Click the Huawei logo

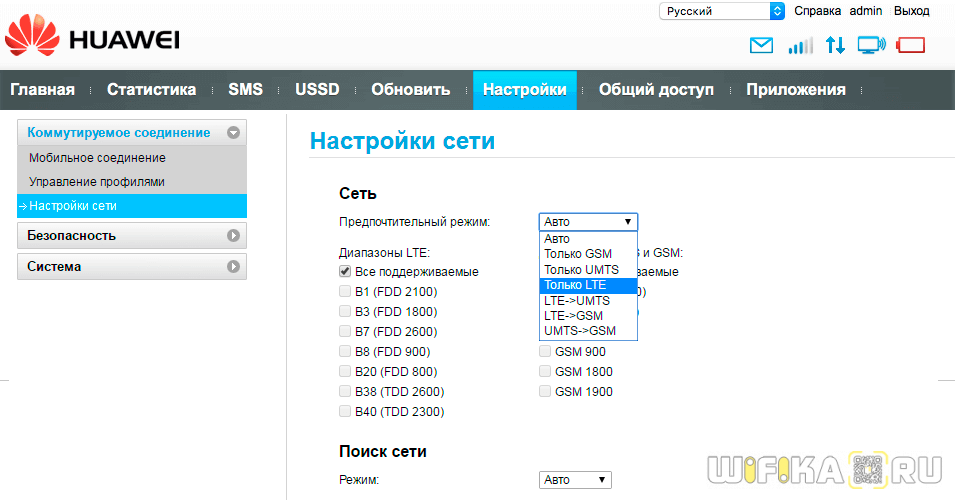click(x=92, y=39)
